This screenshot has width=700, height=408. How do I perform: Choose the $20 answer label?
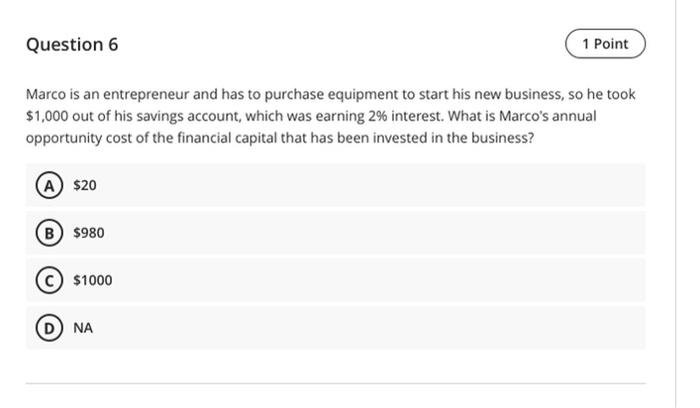[85, 185]
